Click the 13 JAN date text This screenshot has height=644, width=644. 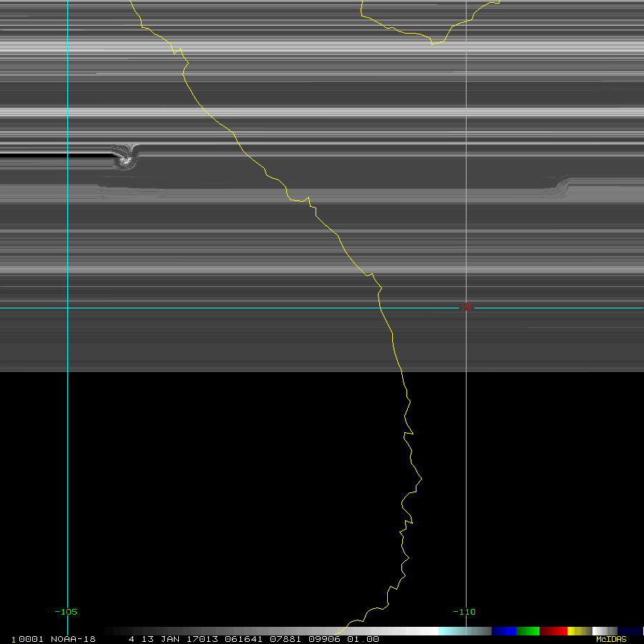point(160,639)
